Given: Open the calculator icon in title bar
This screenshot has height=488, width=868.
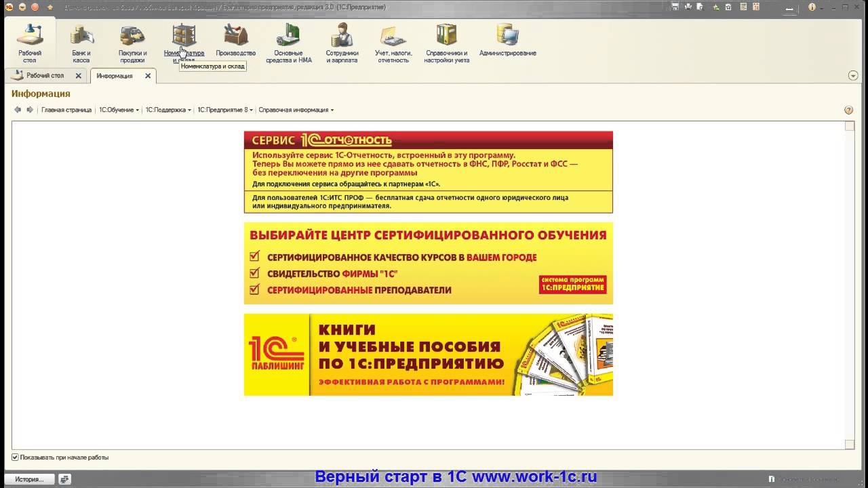Looking at the screenshot, I should (744, 7).
